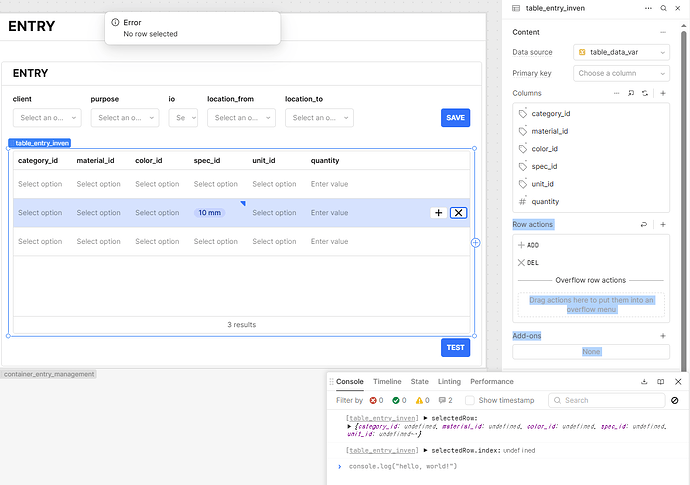Switch to the Timeline tab
This screenshot has height=485, width=690.
(x=387, y=382)
